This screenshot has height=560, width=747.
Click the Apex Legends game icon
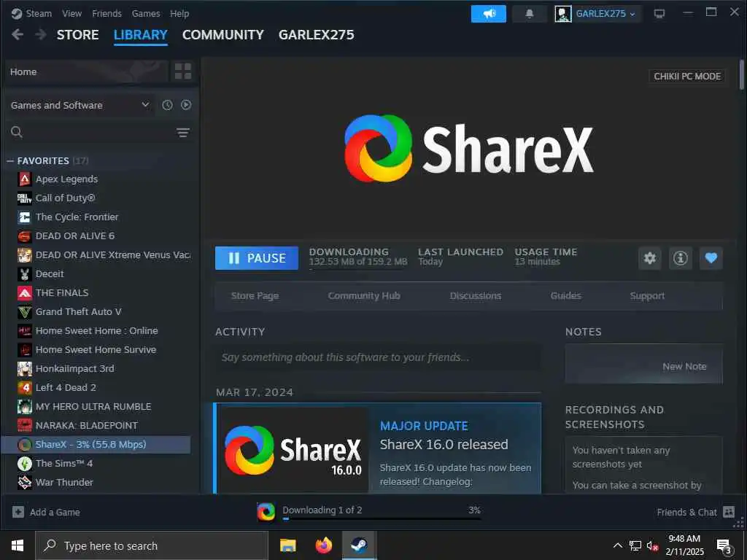[24, 179]
